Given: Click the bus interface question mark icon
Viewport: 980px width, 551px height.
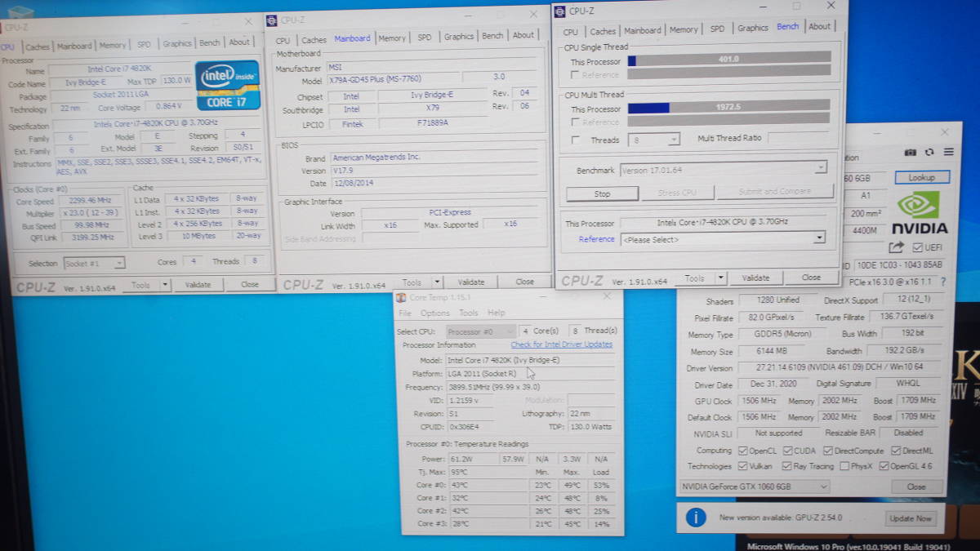Looking at the screenshot, I should click(x=943, y=282).
